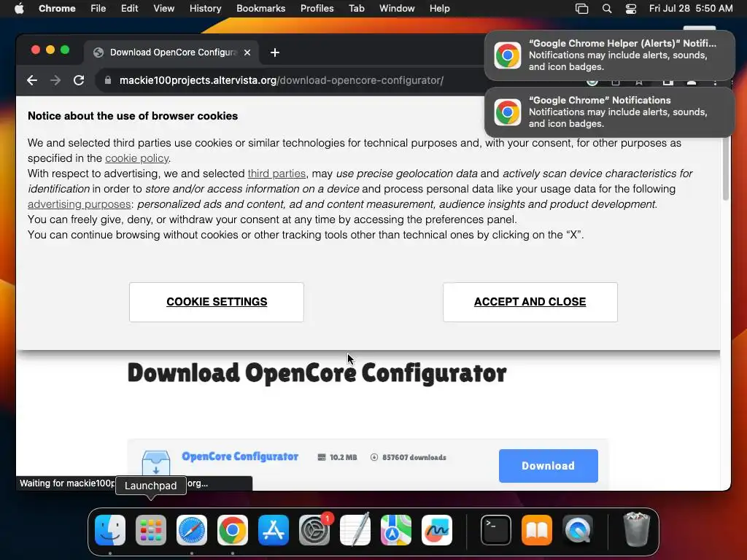
Task: Open the cookie policy link
Action: pos(136,158)
